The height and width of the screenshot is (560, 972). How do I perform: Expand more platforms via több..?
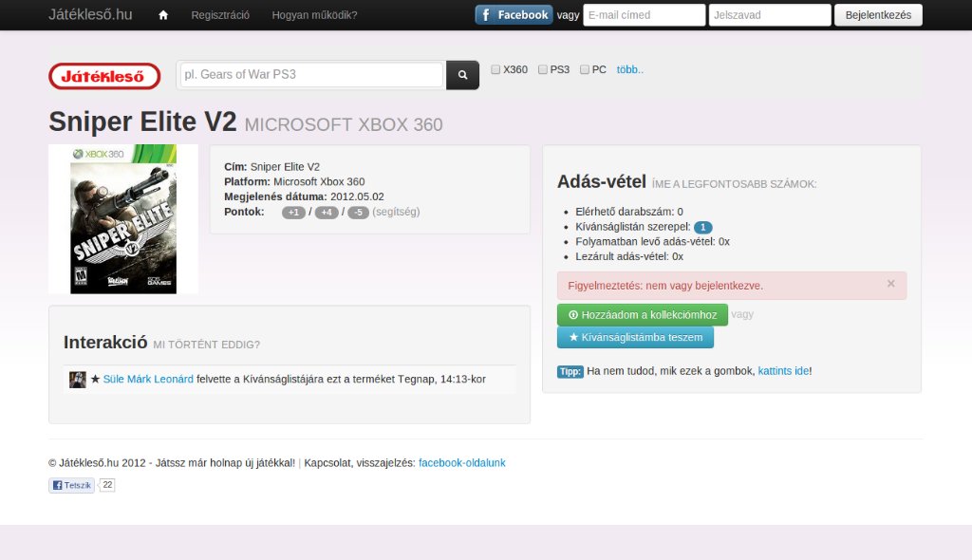point(630,69)
